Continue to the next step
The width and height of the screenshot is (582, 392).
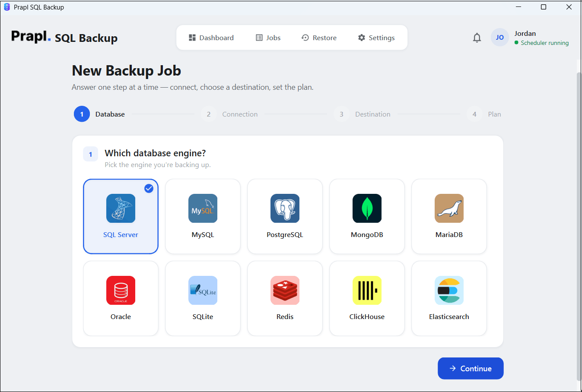tap(471, 368)
